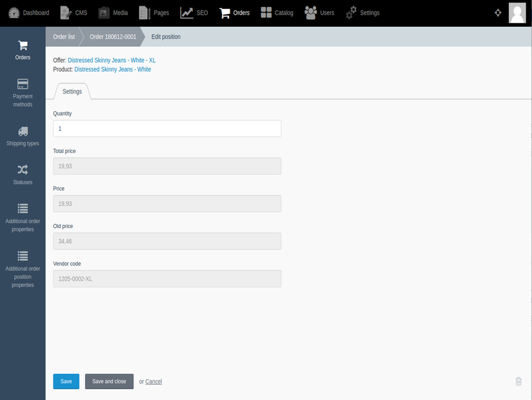Screen dimensions: 532x400
Task: Go to Dashboard menu label
Action: 36,13
